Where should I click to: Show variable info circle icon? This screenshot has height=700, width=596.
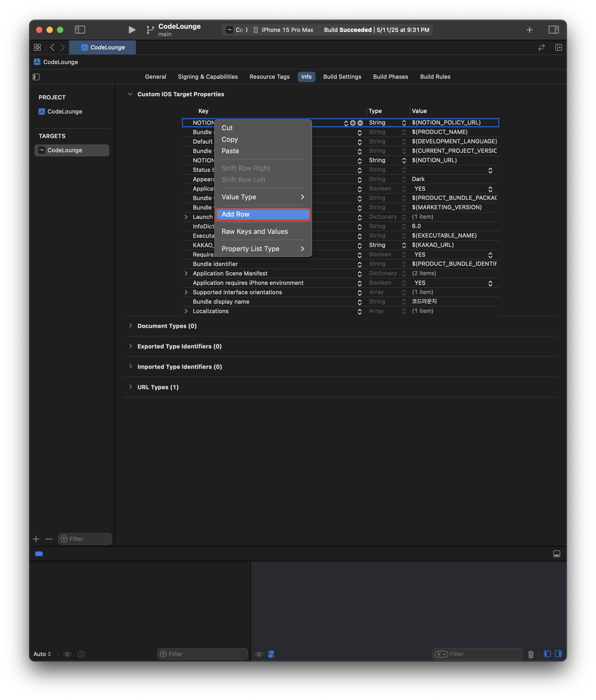(x=81, y=654)
